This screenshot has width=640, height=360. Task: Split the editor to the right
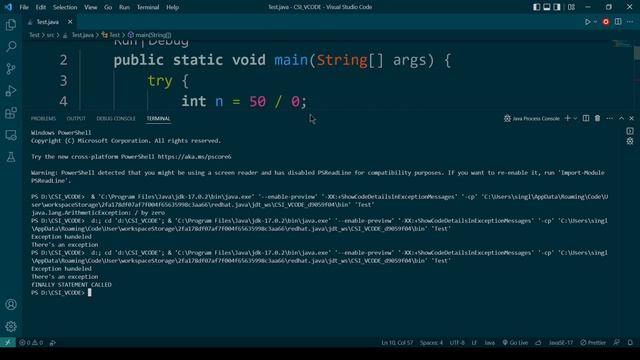(x=618, y=22)
